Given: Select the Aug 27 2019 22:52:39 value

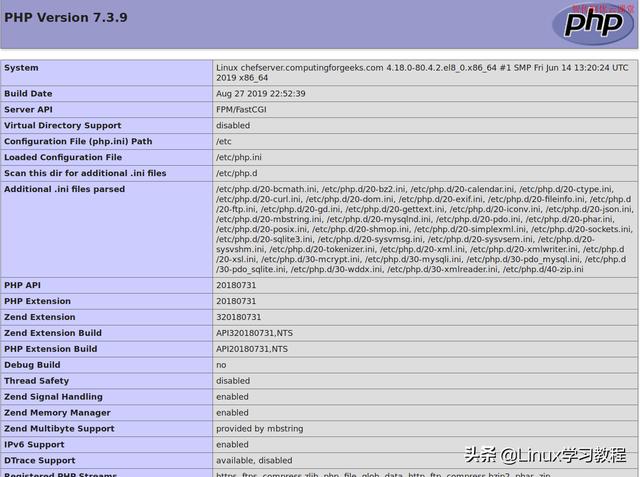Looking at the screenshot, I should [260, 93].
